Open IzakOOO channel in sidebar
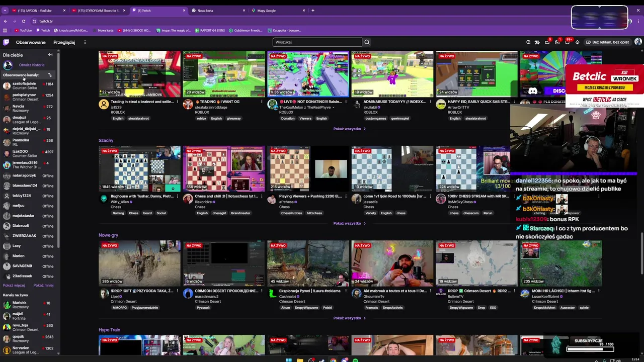 click(x=29, y=153)
